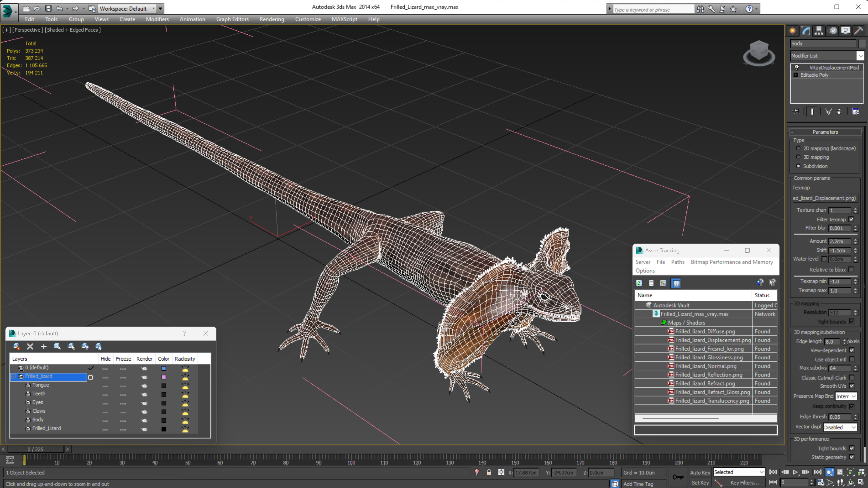Open the Motion command panel tab

coord(833,31)
